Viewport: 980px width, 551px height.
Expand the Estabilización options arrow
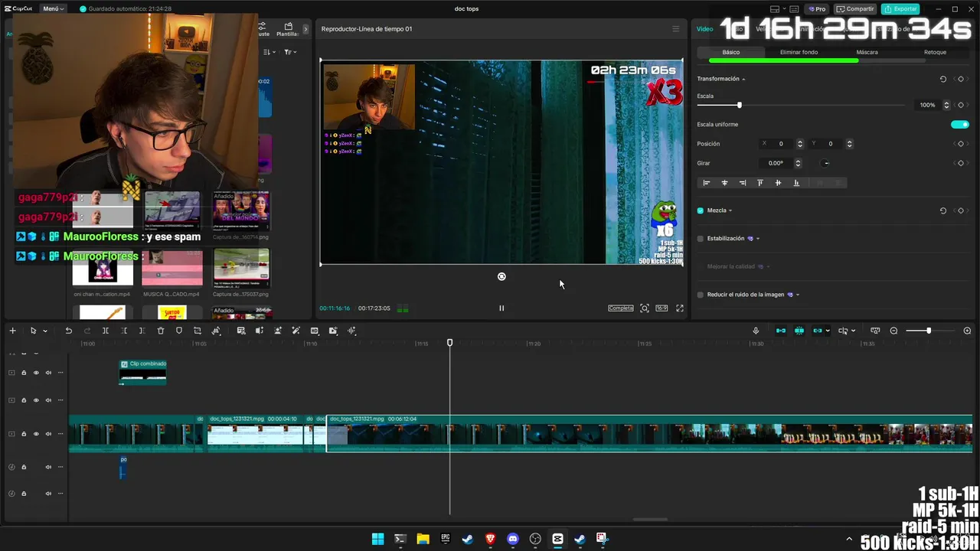pyautogui.click(x=758, y=239)
